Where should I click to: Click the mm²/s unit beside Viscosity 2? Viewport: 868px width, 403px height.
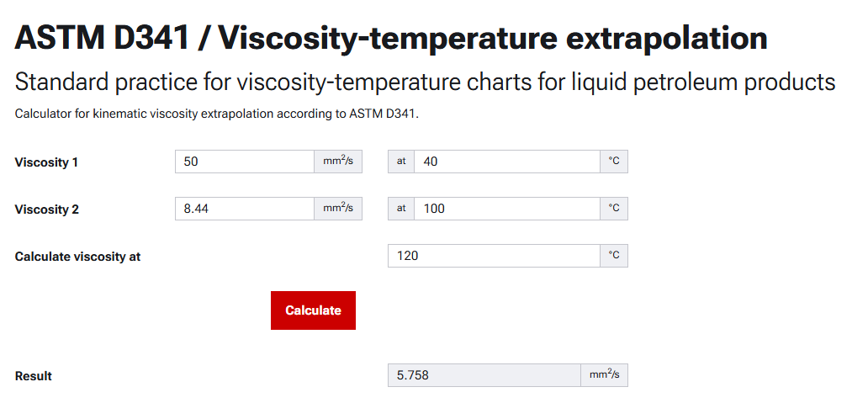point(338,209)
